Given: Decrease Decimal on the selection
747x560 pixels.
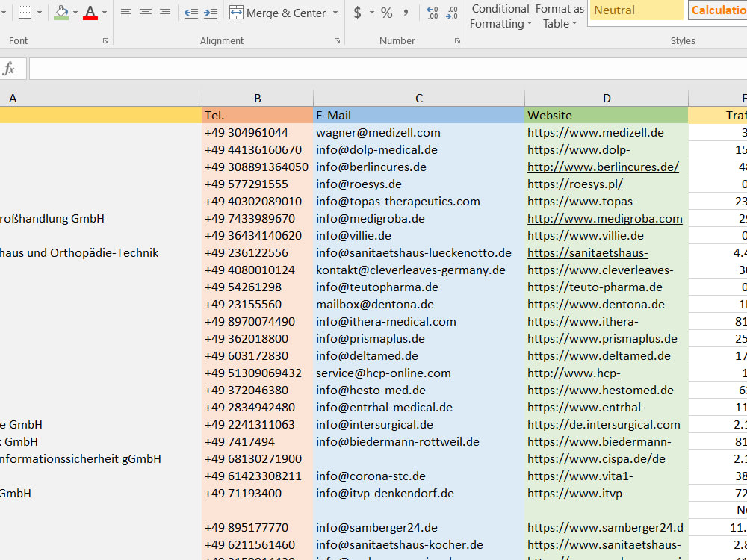Looking at the screenshot, I should pos(451,13).
